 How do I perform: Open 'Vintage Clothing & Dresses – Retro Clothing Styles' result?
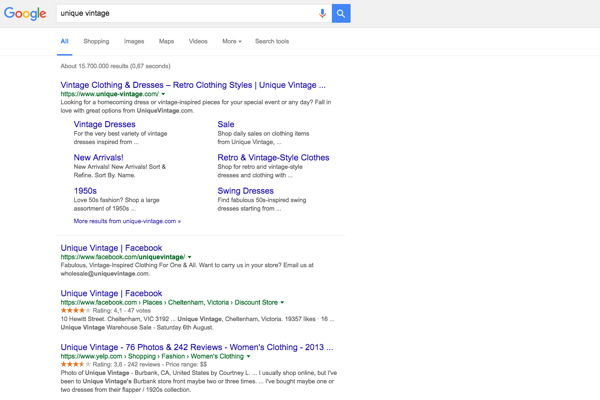pyautogui.click(x=193, y=85)
